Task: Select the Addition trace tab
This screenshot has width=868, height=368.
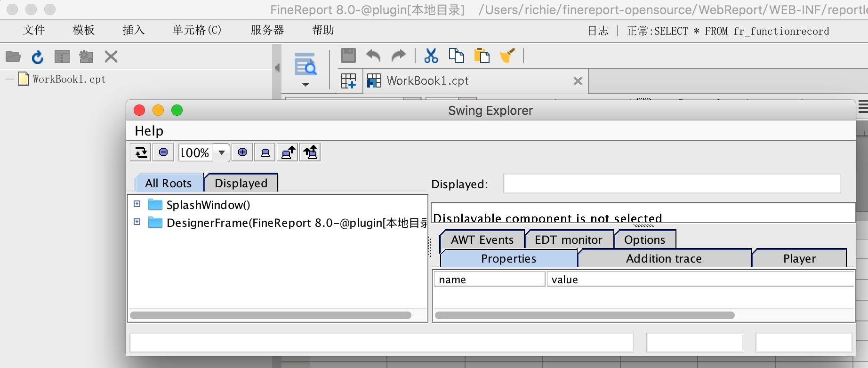Action: pyautogui.click(x=664, y=258)
